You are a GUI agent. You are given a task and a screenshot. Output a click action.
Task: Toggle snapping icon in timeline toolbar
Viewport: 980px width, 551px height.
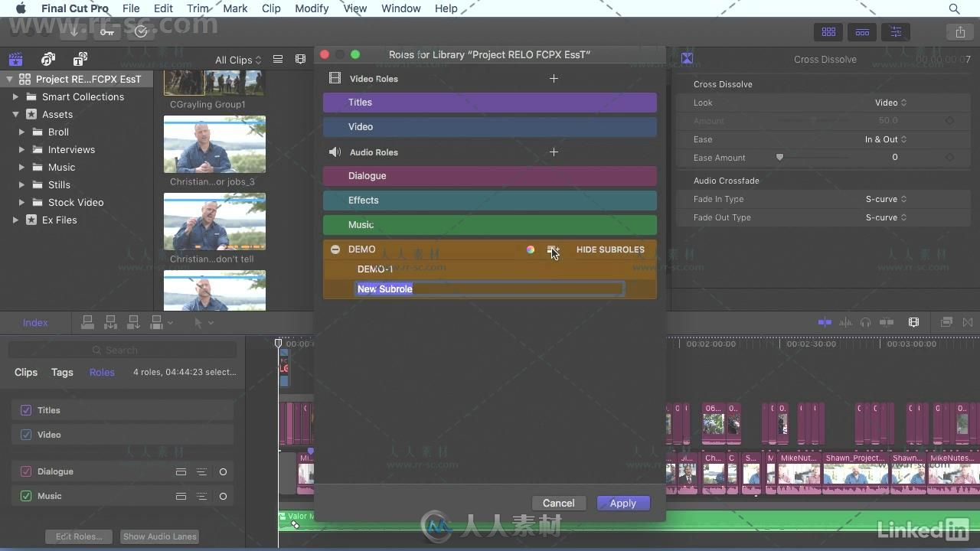[887, 322]
